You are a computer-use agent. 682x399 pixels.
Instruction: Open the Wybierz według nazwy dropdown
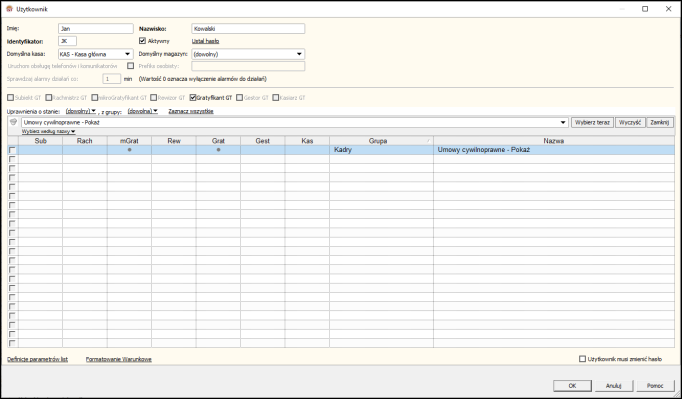49,131
